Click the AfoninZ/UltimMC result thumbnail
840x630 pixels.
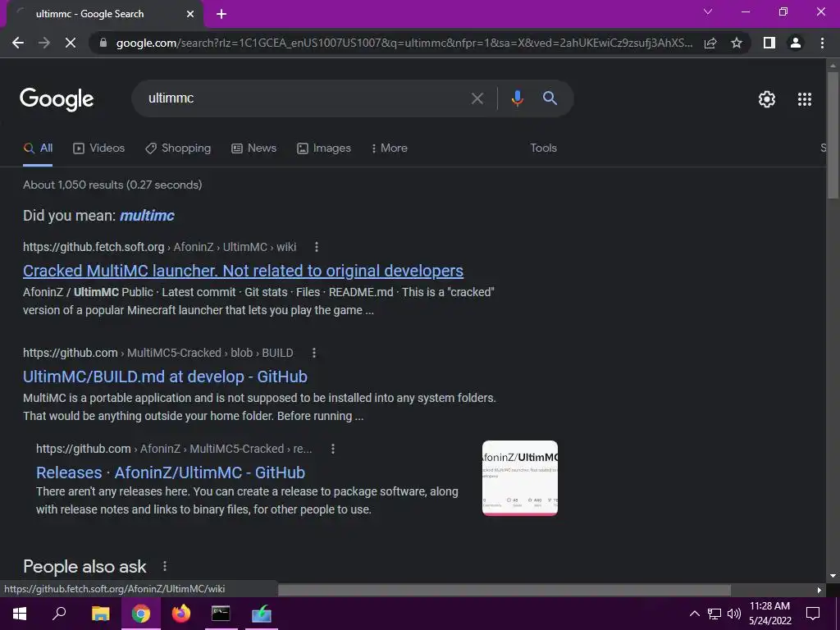519,478
